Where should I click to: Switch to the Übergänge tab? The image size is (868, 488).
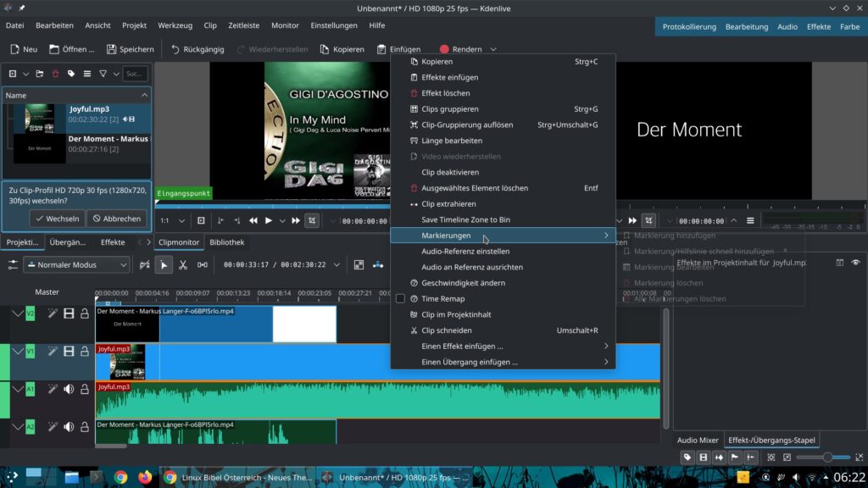tap(68, 242)
